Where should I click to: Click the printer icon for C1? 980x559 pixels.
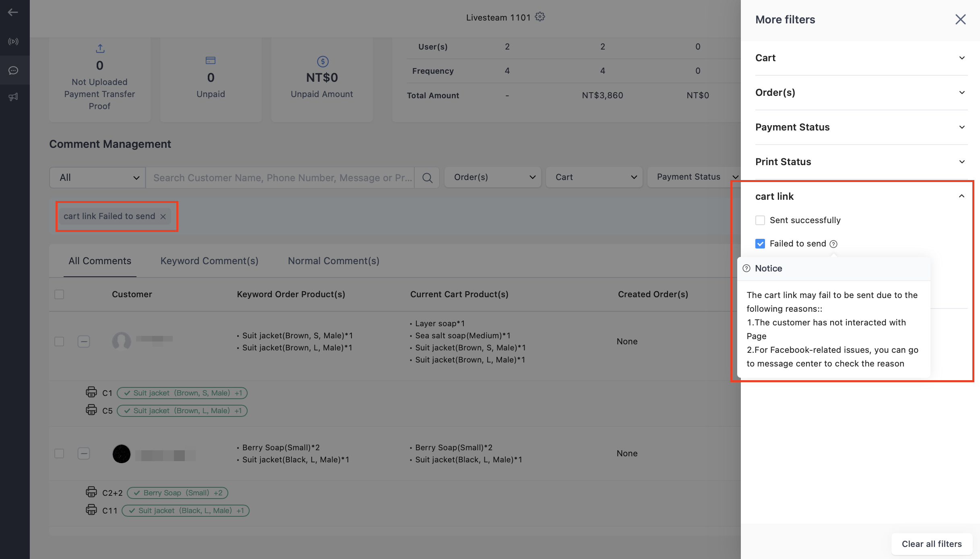(91, 392)
